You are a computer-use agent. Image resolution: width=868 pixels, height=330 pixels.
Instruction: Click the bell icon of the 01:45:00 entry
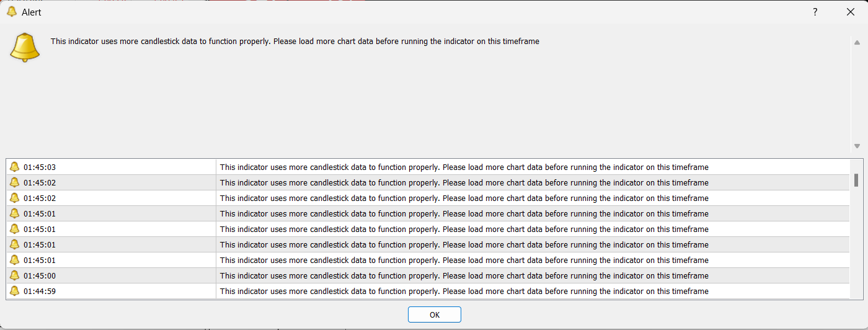click(x=15, y=275)
